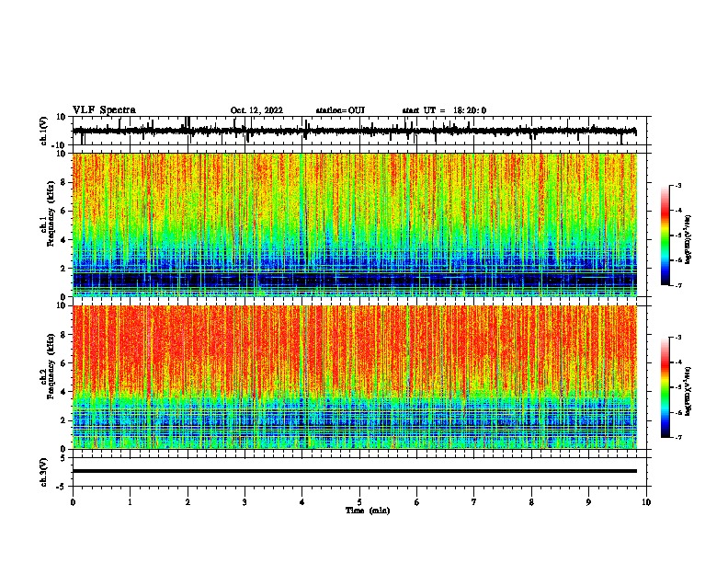Click inside the ch.1 spectrogram panel
The image size is (728, 563).
click(354, 224)
